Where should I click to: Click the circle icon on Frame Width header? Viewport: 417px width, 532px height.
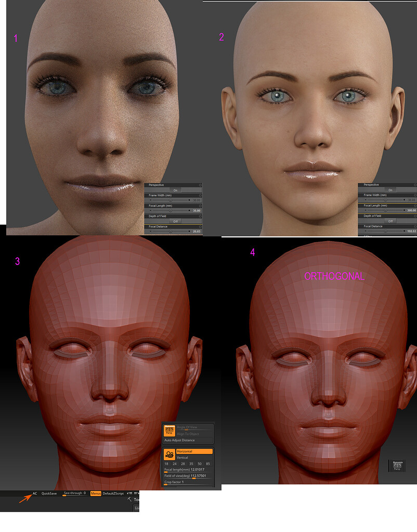coord(200,195)
